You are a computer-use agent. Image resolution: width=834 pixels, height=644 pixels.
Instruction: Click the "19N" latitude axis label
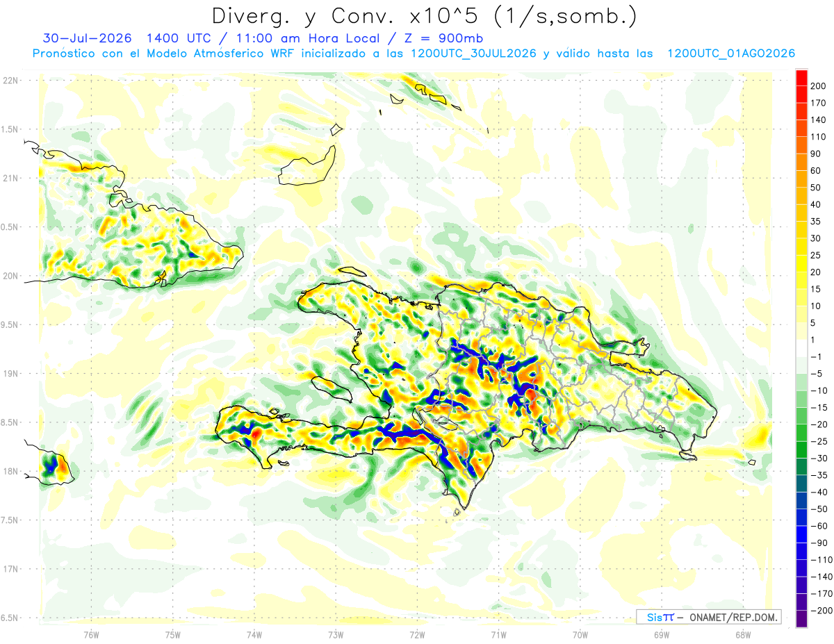(x=10, y=373)
